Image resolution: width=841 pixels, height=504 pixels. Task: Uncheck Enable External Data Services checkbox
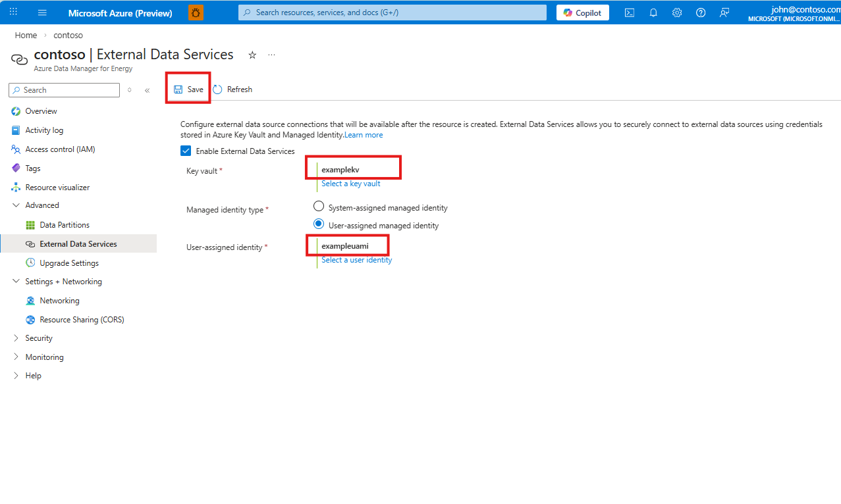[186, 151]
